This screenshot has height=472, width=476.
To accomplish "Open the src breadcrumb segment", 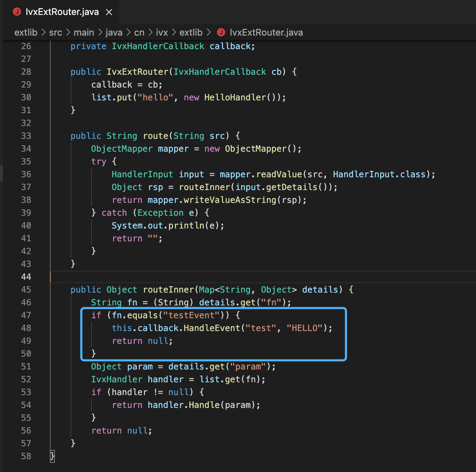I will (x=56, y=32).
